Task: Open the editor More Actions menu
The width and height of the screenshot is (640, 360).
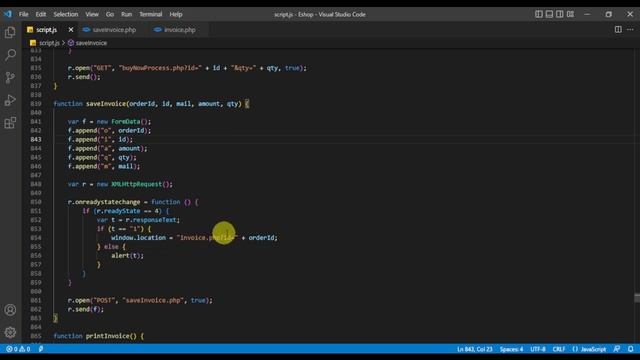Action: click(630, 29)
